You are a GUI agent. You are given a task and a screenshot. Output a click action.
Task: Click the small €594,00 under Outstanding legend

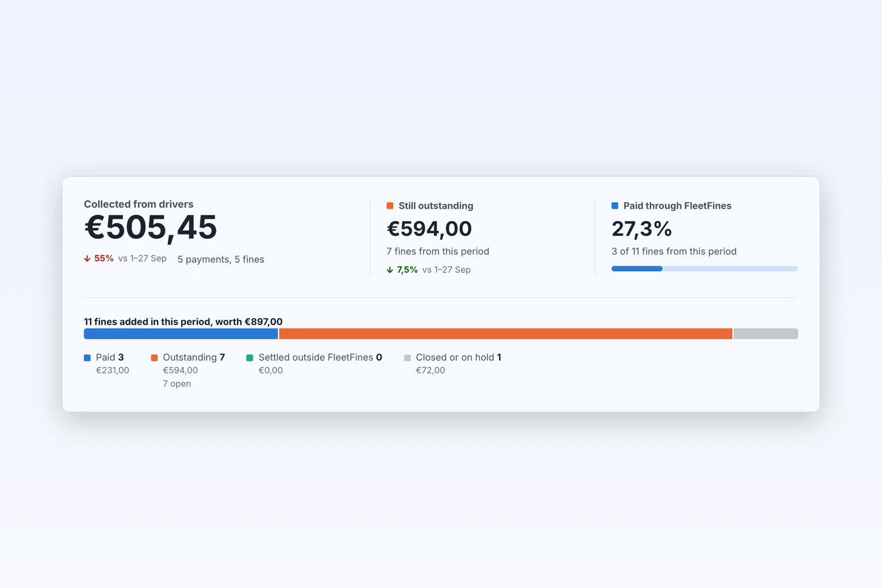181,370
